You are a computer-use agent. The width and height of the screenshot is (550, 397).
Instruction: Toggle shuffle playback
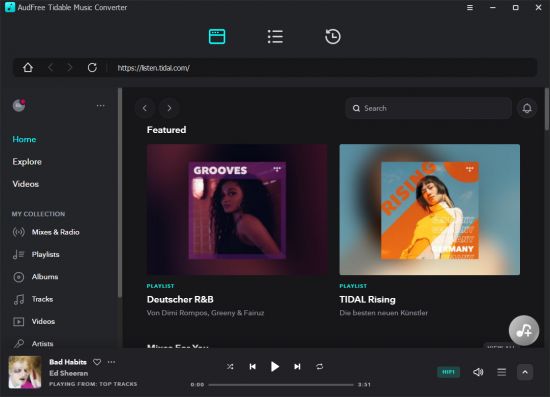coord(230,366)
